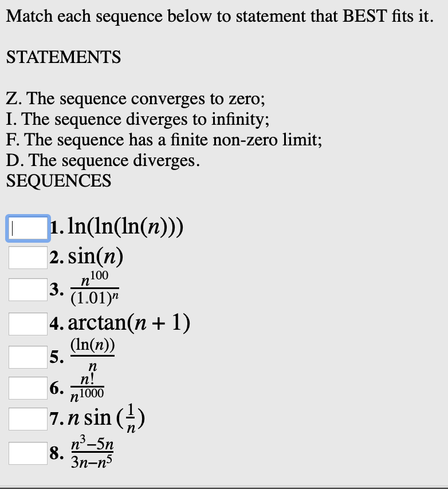Click the answer box for sequence 2, sin(n)

(x=27, y=258)
